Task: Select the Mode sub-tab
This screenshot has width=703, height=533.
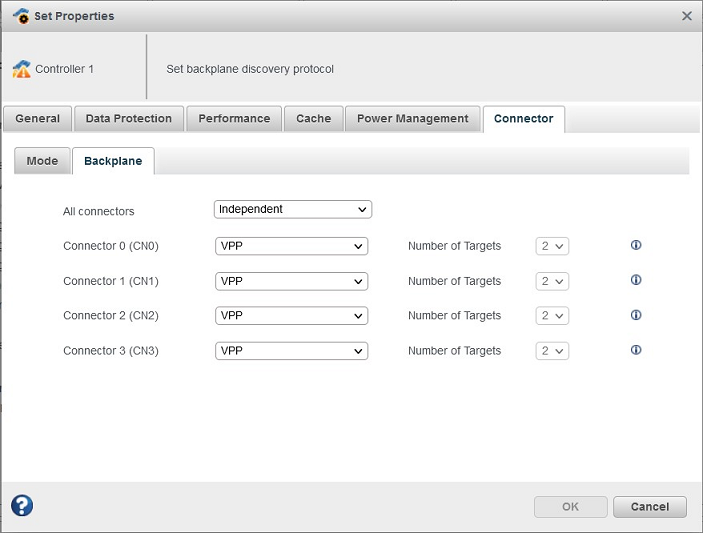Action: pyautogui.click(x=42, y=161)
